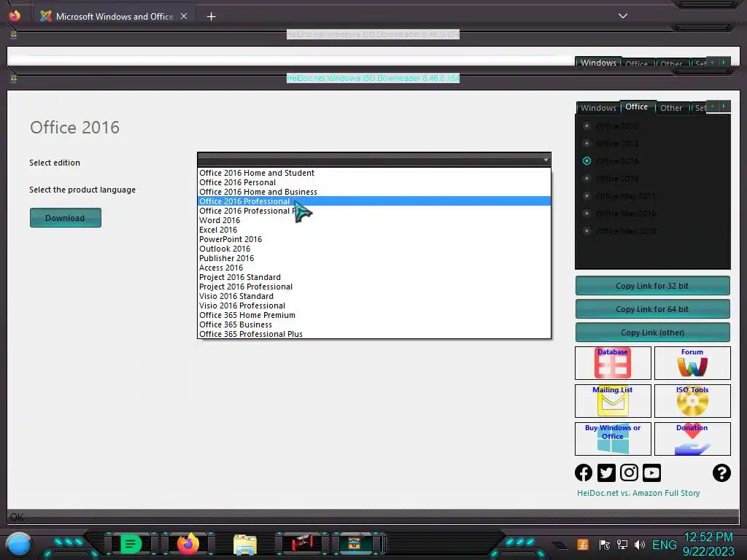
Task: Select the Office Mac 2011 radio button
Action: tap(587, 195)
